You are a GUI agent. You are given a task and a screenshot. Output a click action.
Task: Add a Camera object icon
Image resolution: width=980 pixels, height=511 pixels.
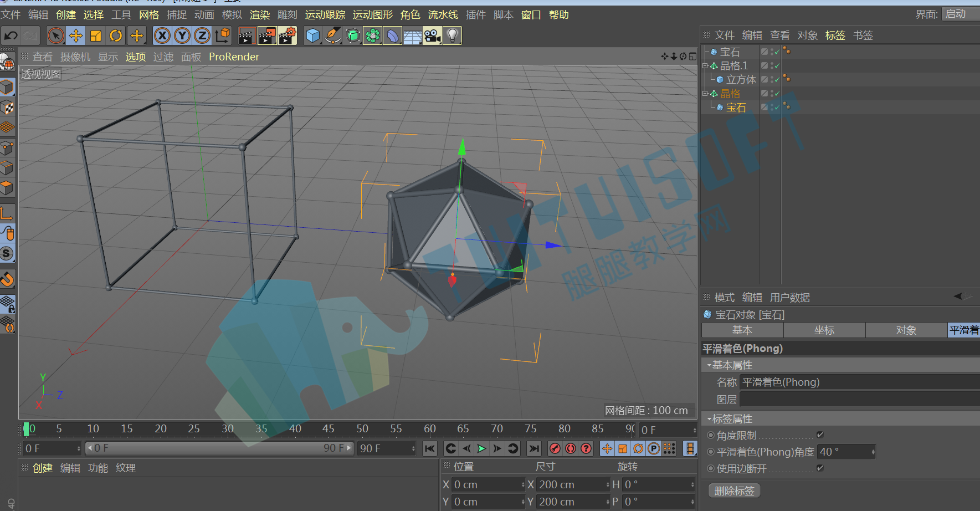433,35
